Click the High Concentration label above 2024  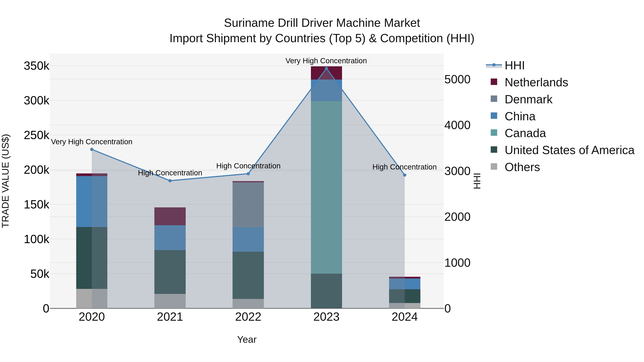[x=405, y=167]
